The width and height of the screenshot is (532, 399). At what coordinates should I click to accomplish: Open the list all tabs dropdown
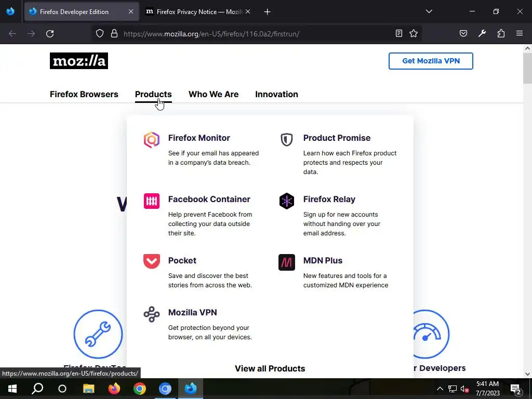(429, 11)
